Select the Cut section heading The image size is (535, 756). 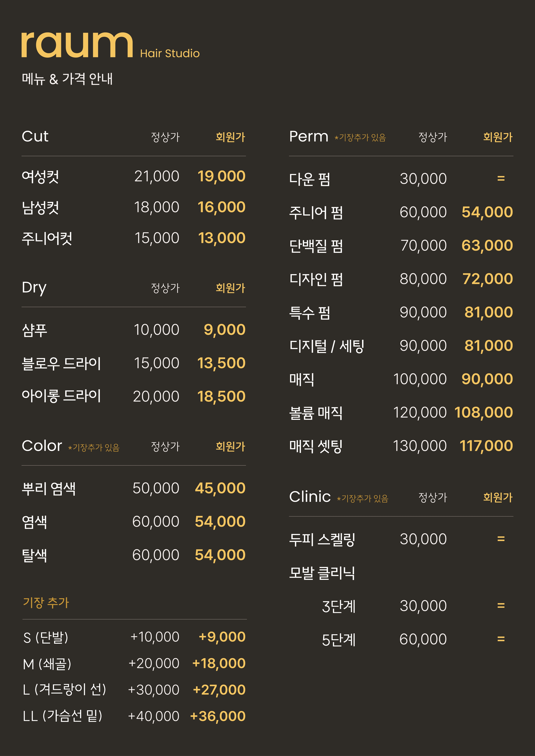(35, 136)
